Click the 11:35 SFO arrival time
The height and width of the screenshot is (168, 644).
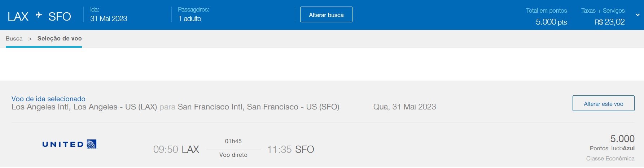point(290,149)
